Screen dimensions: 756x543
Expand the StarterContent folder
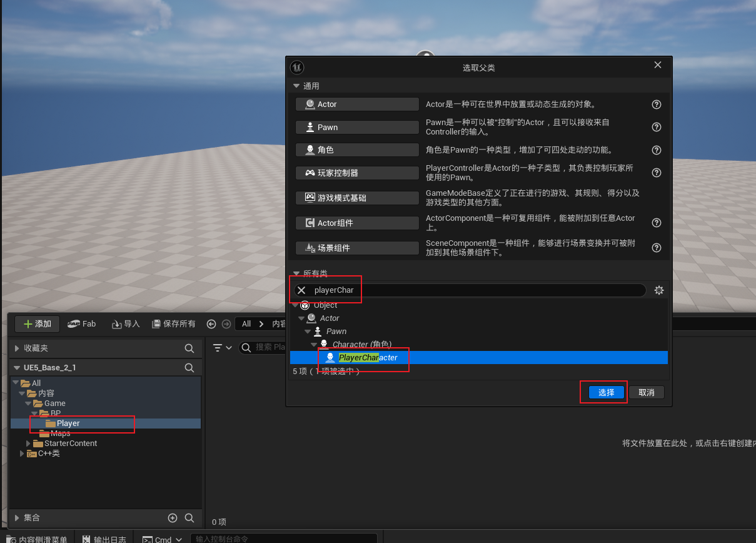pos(28,443)
